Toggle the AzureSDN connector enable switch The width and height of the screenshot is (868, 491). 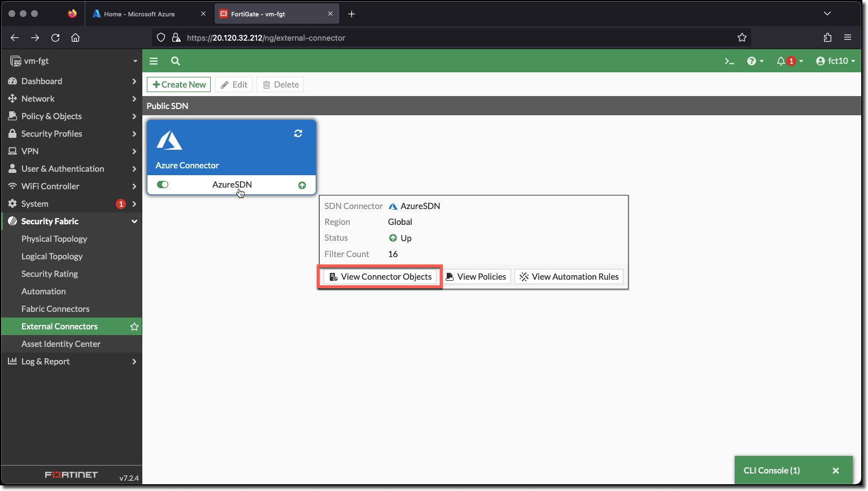point(163,185)
